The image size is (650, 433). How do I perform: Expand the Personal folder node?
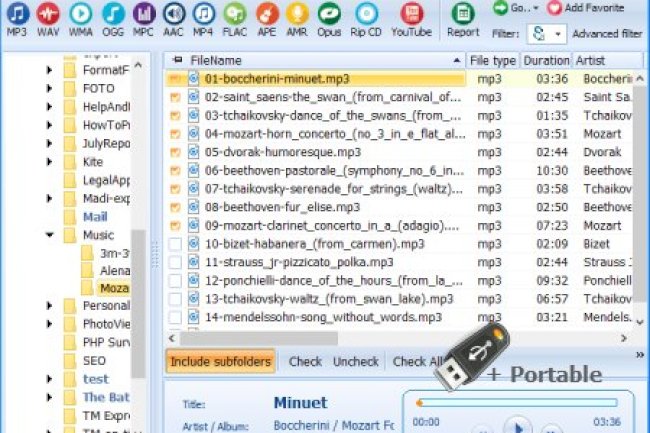49,306
